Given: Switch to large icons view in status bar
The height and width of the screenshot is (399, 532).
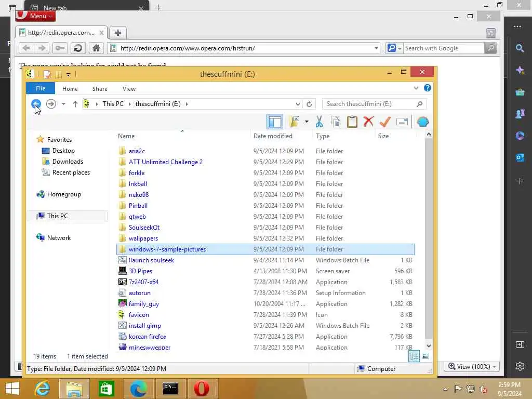Looking at the screenshot, I should pos(425,356).
